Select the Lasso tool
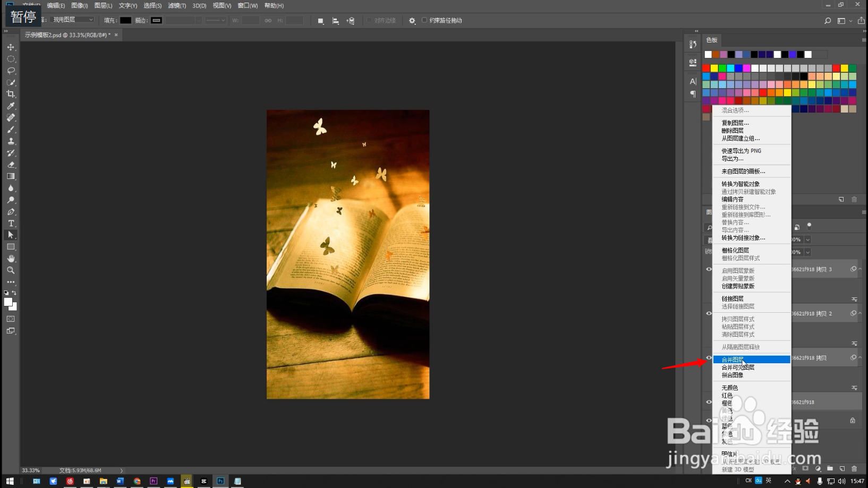 [x=11, y=71]
